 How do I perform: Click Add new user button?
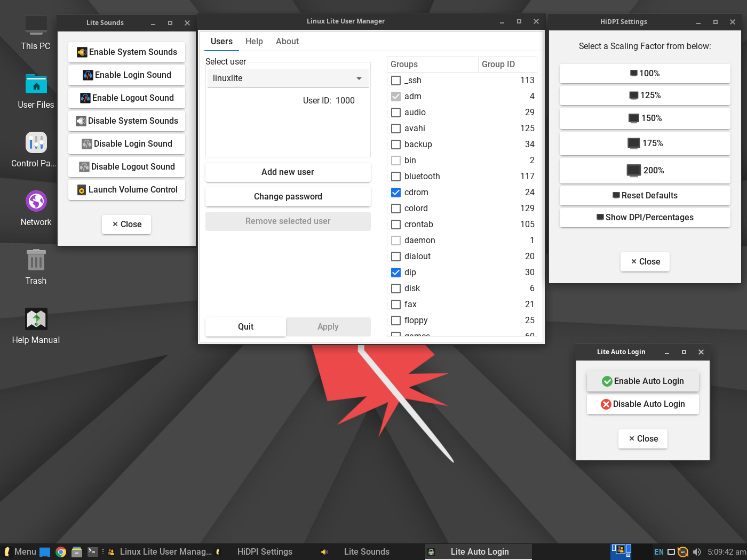288,172
